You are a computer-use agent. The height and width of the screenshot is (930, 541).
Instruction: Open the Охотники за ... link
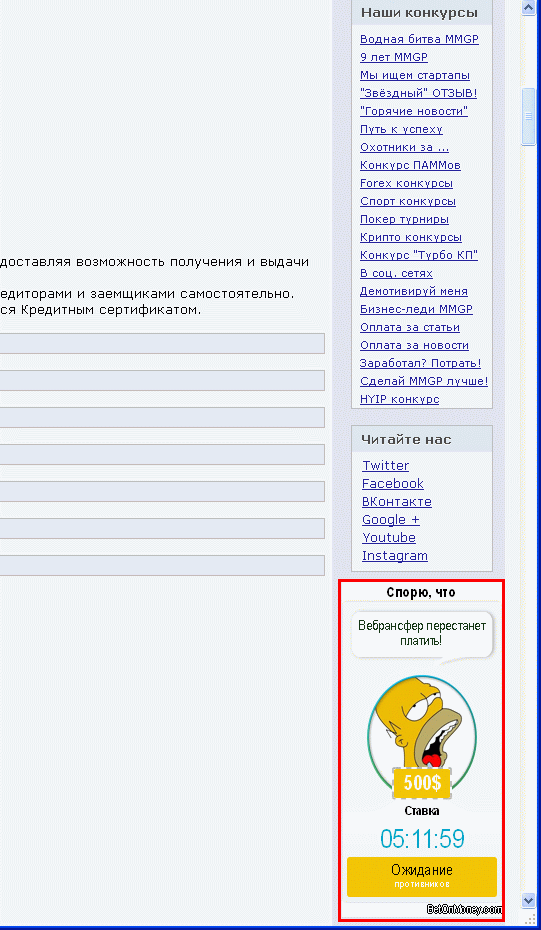tap(405, 147)
